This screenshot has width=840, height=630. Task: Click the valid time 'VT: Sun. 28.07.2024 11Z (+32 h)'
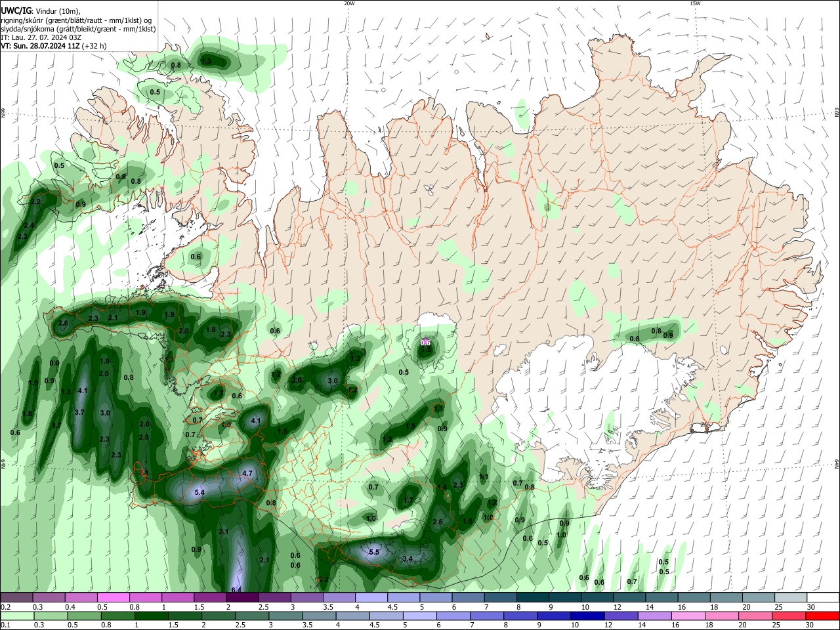tap(53, 46)
